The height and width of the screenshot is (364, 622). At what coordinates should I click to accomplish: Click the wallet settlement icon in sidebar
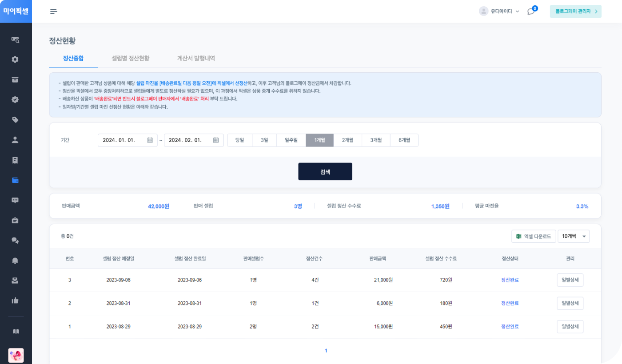tap(16, 180)
